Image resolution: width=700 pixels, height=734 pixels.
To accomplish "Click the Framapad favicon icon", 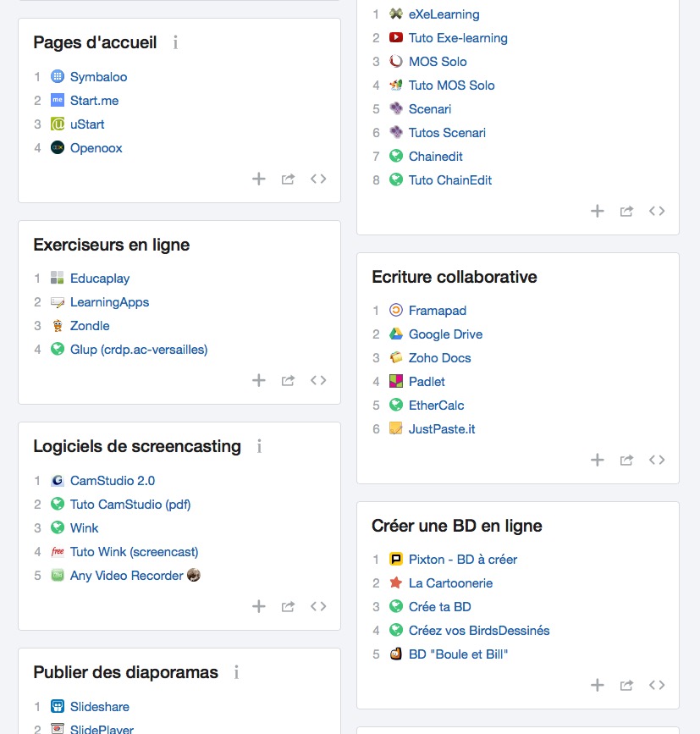I will coord(395,311).
